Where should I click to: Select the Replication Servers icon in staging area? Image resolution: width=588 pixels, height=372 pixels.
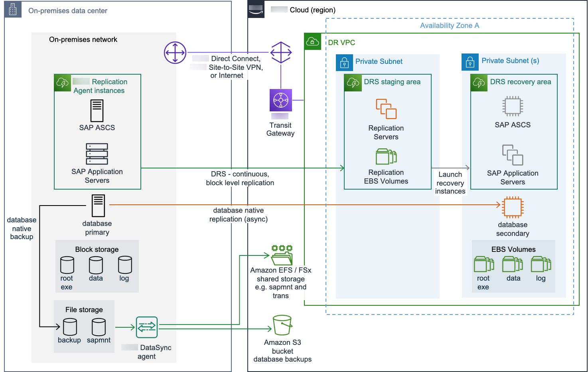386,109
